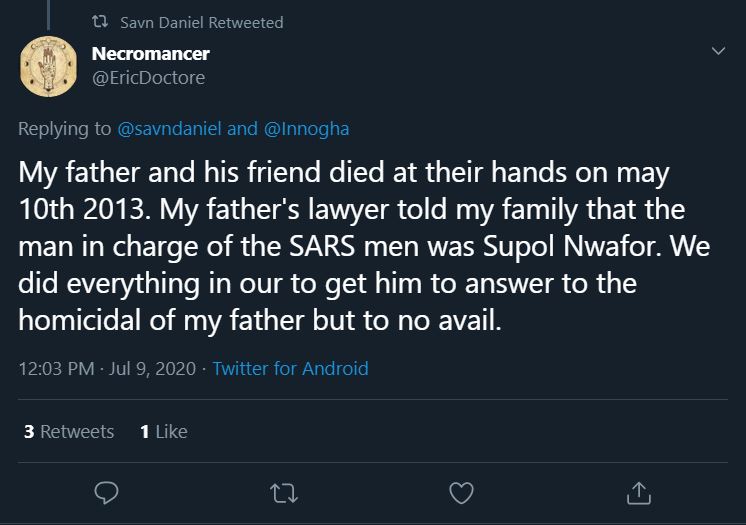Viewport: 746px width, 525px height.
Task: Open Necromancer's profile avatar
Action: (48, 66)
